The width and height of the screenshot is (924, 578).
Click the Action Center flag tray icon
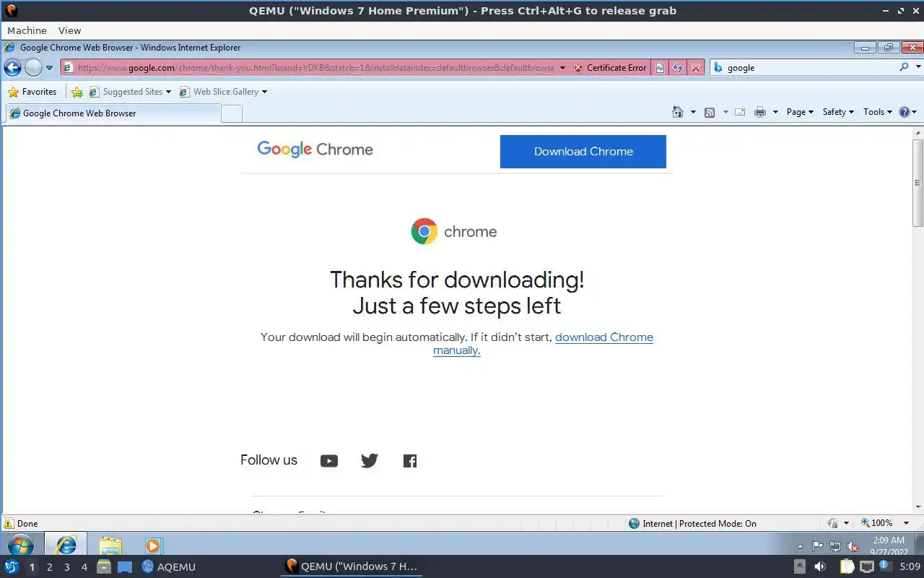coord(817,546)
